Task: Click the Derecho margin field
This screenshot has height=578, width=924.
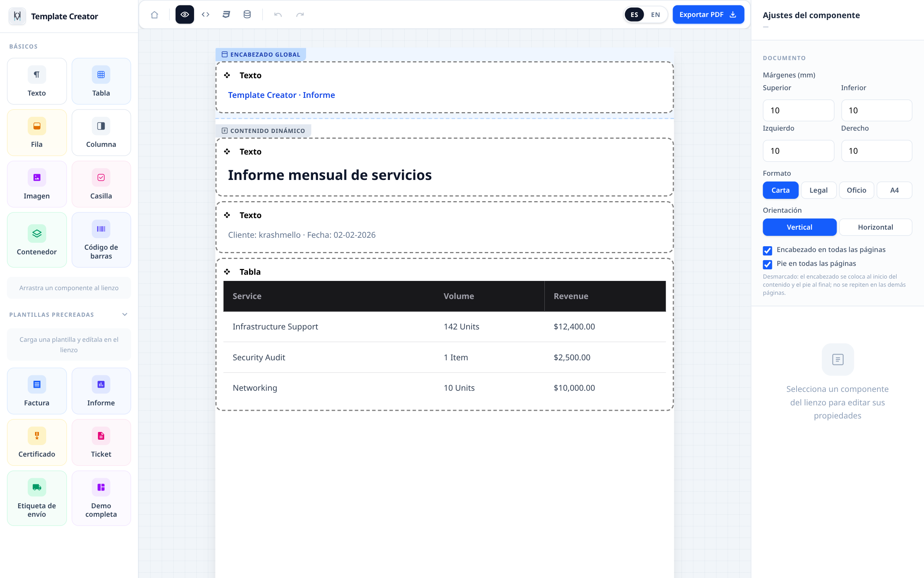Action: [877, 151]
